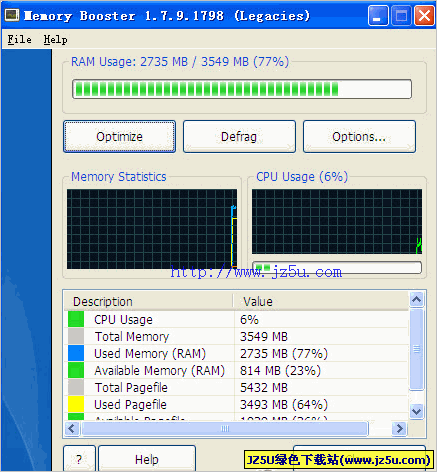Start memory Defrag
Viewport: 437px width, 472px height.
(239, 137)
